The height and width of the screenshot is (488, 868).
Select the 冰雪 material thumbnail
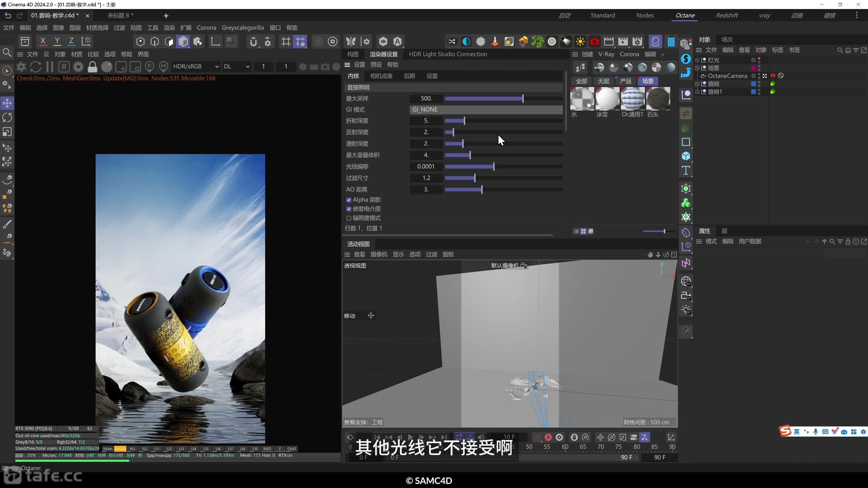coord(607,99)
